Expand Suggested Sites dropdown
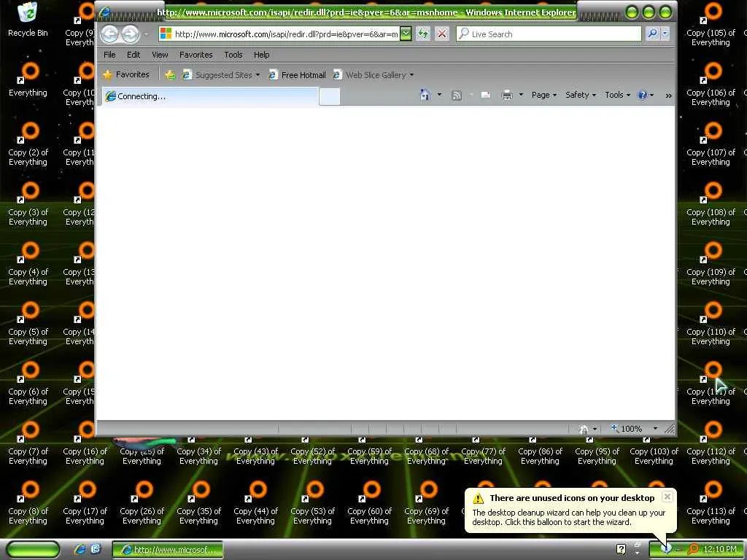Image resolution: width=747 pixels, height=560 pixels. (x=258, y=75)
